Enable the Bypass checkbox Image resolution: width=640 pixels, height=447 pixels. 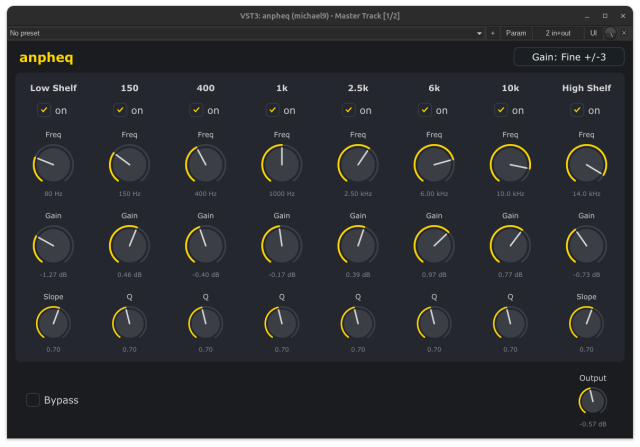(33, 400)
